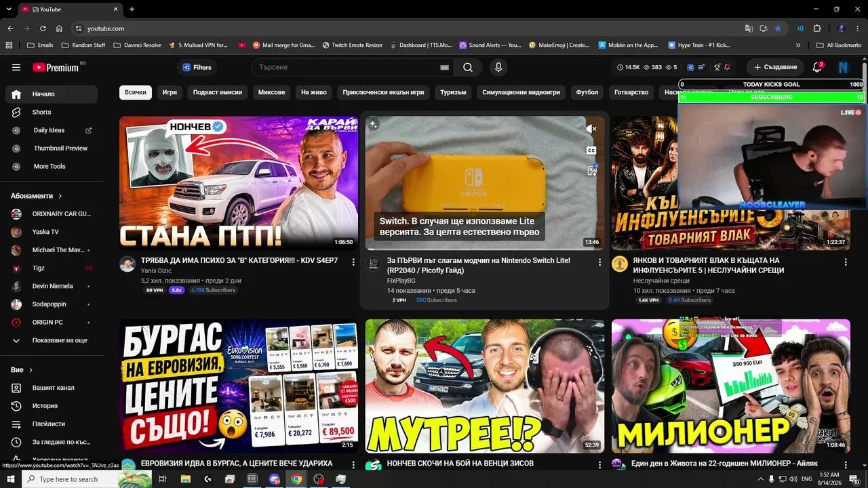Image resolution: width=868 pixels, height=488 pixels.
Task: Select the Футбол filter chip
Action: [x=587, y=92]
